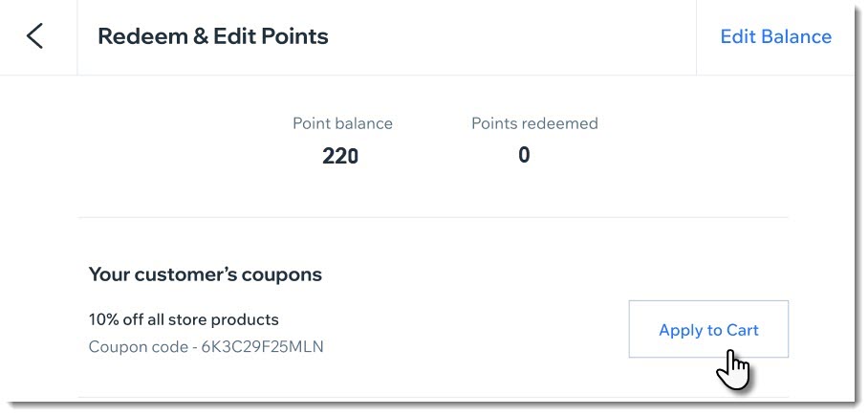Viewport: 868px width, 416px height.
Task: Select the 10% off all store products coupon
Action: (x=184, y=319)
